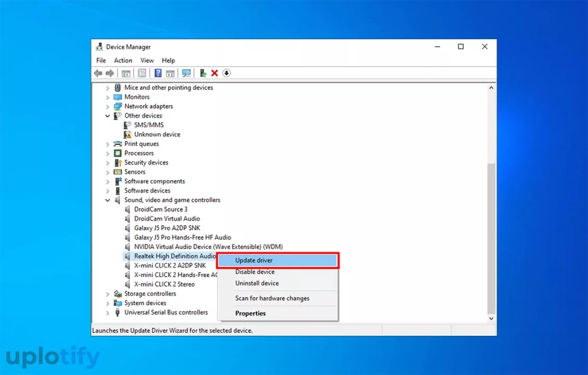588x375 pixels.
Task: Select Galaxy J5 Pro A2DP SNK
Action: tap(167, 228)
